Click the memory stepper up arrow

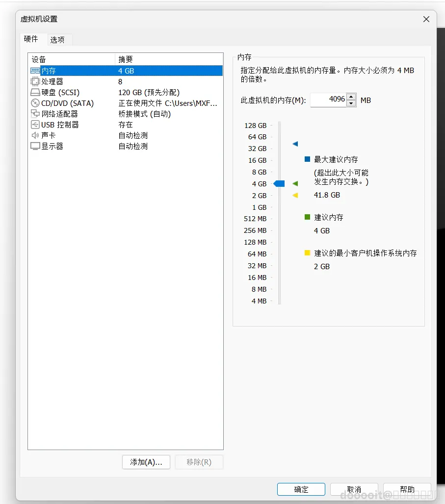pos(351,97)
